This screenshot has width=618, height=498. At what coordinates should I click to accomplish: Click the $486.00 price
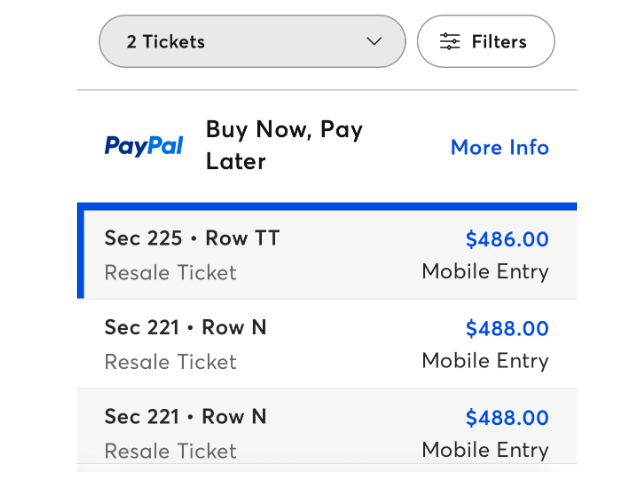point(507,239)
